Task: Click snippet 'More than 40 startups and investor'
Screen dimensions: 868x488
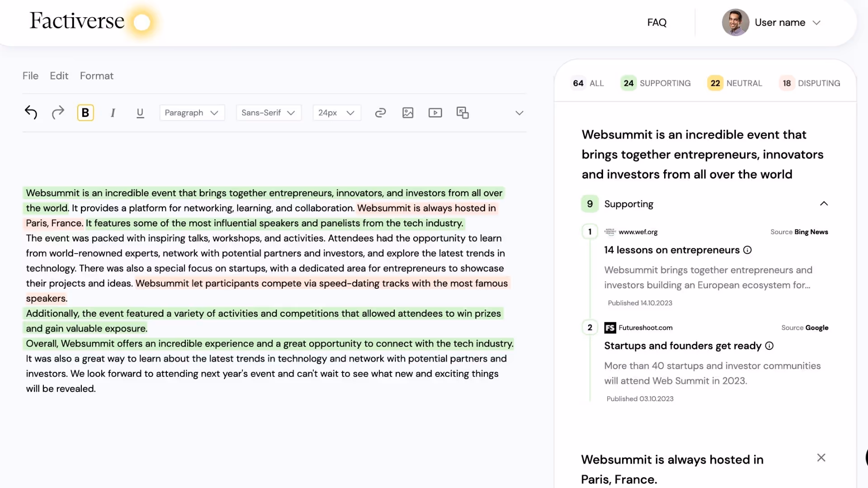Action: tap(712, 373)
